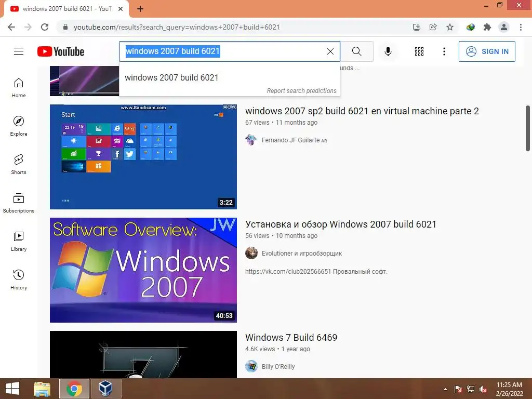Open channel Billy O'Reilly
The image size is (532, 399).
(x=278, y=367)
